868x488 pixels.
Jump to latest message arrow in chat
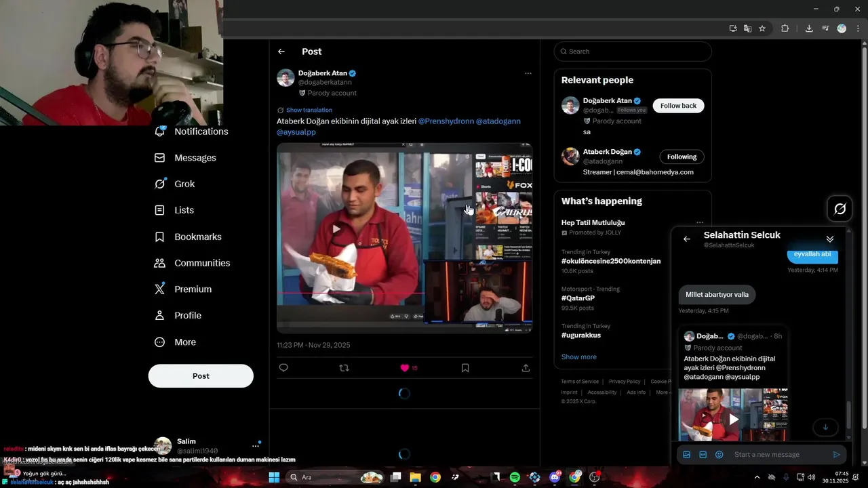[x=825, y=427]
